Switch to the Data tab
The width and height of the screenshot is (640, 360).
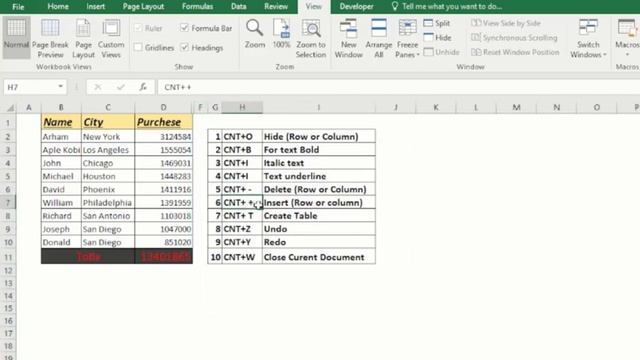pos(238,7)
